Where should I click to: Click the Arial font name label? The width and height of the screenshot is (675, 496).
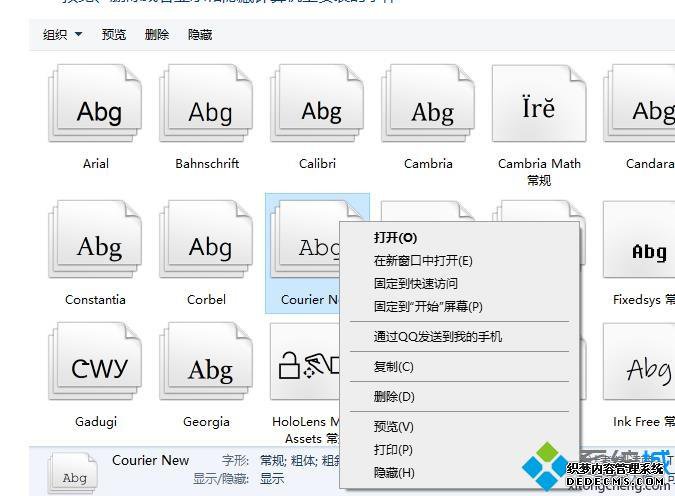(96, 164)
